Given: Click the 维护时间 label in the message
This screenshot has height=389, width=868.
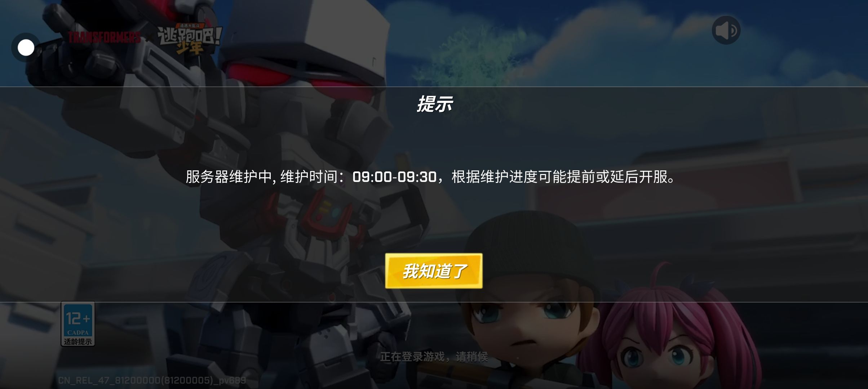Looking at the screenshot, I should coord(309,177).
